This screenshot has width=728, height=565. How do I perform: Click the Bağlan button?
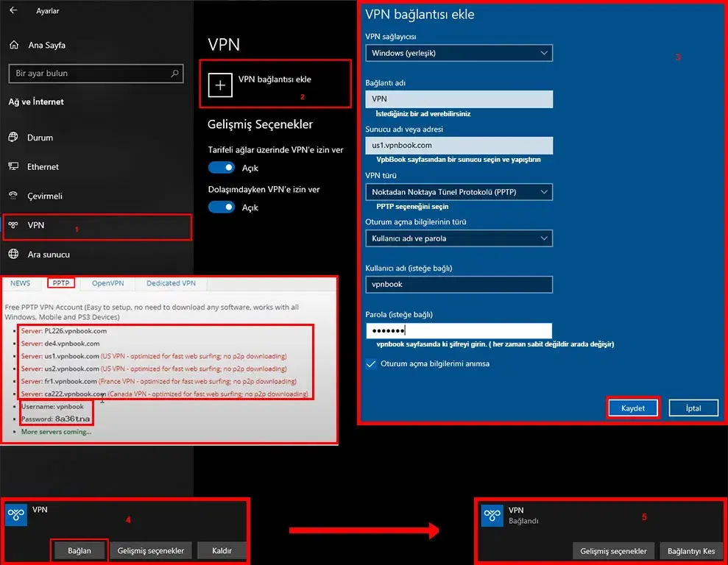[79, 550]
